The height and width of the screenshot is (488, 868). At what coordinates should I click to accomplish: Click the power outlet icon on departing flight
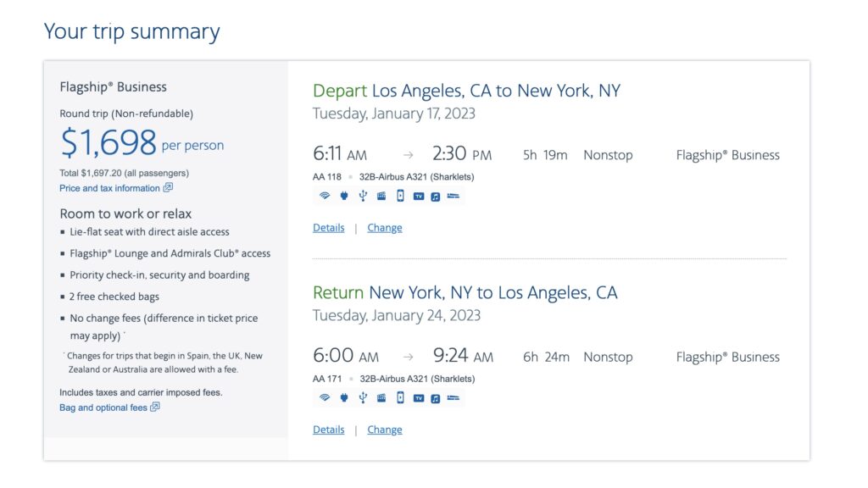click(344, 197)
